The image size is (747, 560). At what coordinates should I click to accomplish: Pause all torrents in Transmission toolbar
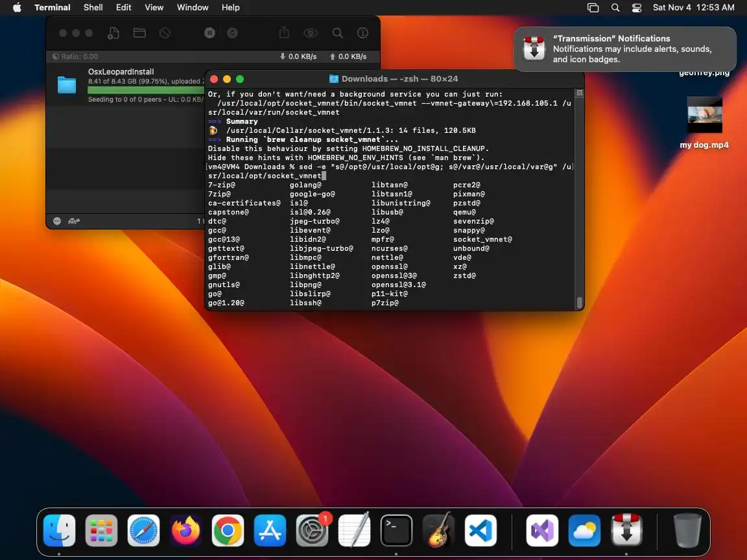[209, 33]
